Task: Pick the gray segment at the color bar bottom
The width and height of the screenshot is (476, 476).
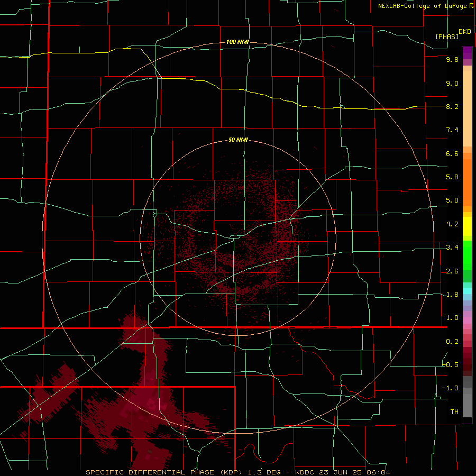Action: (467, 405)
